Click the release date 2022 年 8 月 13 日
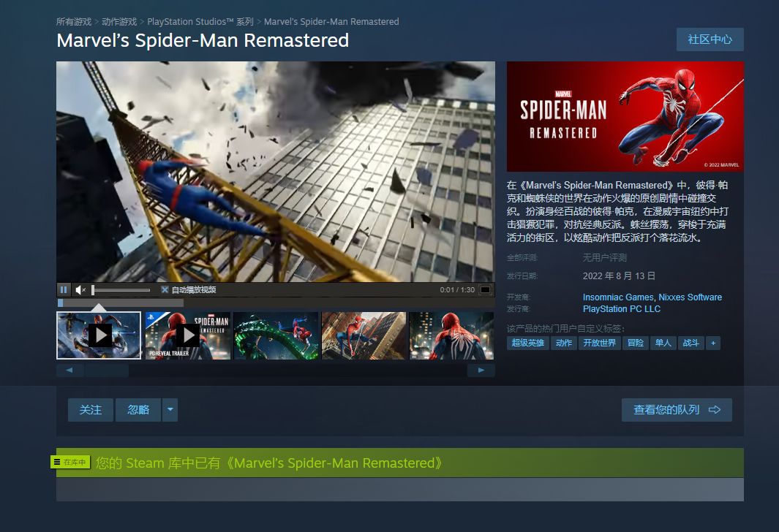Image resolution: width=779 pixels, height=532 pixels. click(619, 276)
